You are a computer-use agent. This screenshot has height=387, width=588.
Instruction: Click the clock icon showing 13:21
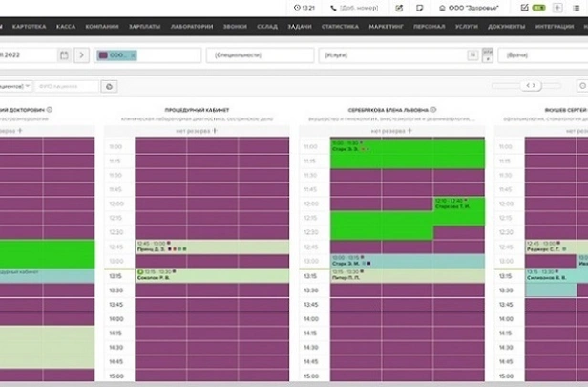pyautogui.click(x=296, y=8)
